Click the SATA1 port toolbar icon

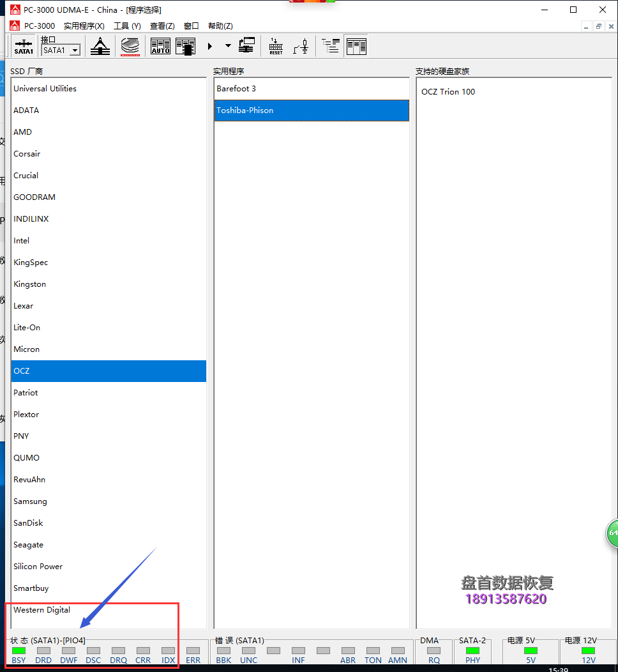24,46
